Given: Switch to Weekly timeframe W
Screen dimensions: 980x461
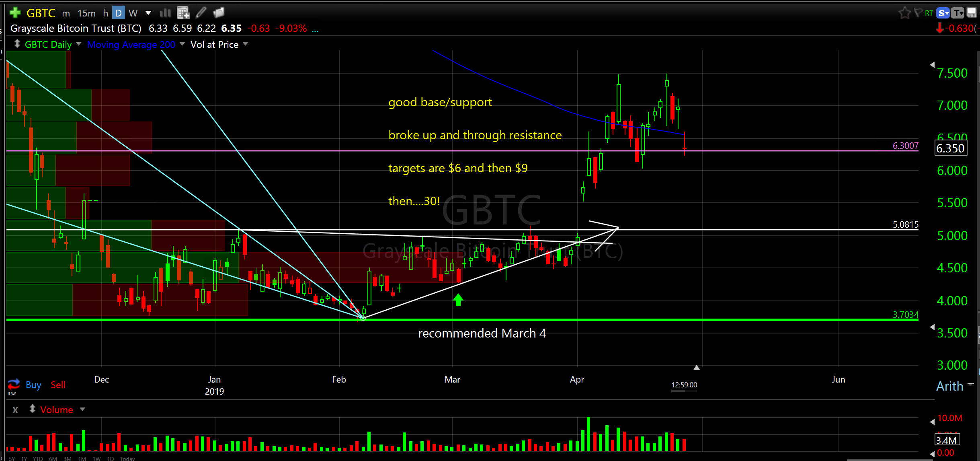Looking at the screenshot, I should coord(133,13).
